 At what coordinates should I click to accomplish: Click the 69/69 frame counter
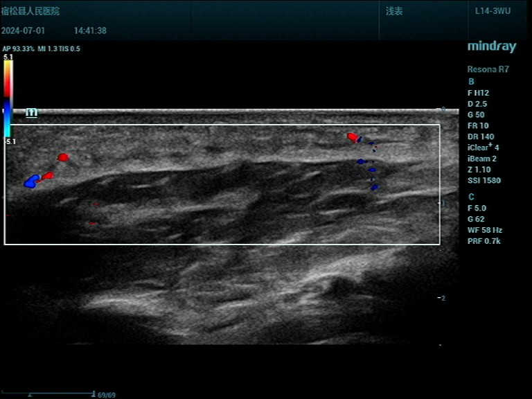pos(107,395)
